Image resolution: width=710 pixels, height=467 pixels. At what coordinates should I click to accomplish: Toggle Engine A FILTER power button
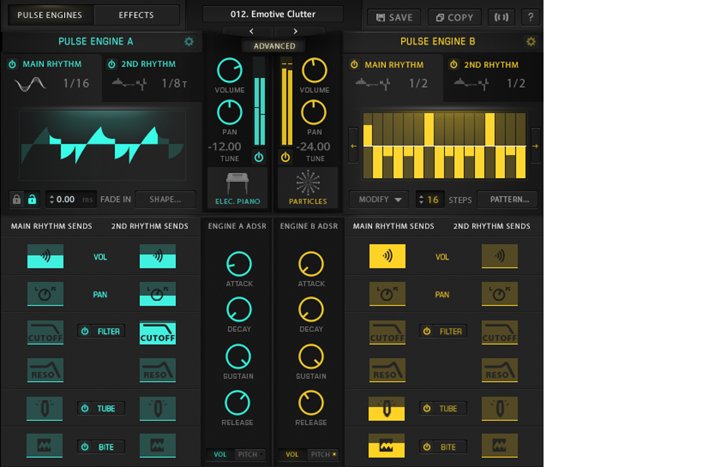pyautogui.click(x=85, y=331)
